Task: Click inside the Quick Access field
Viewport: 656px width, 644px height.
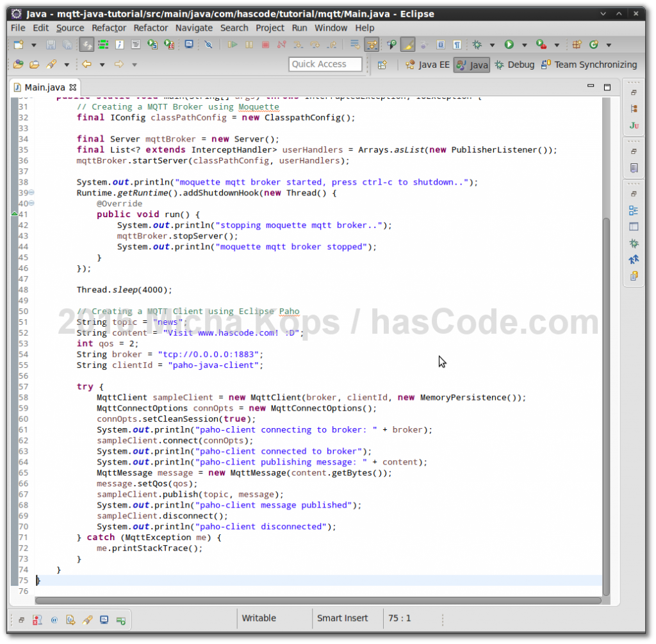Action: click(x=325, y=64)
